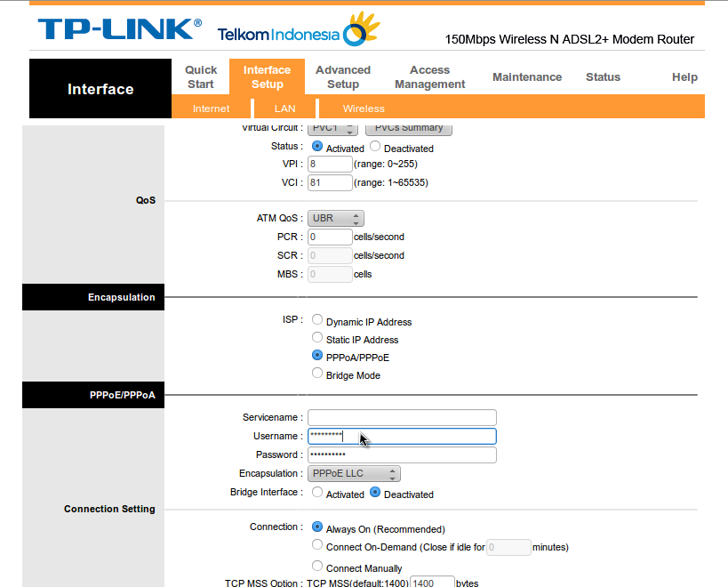Select Dynamic IP Address for ISP
Viewport: 728px width, 587px height.
(317, 321)
